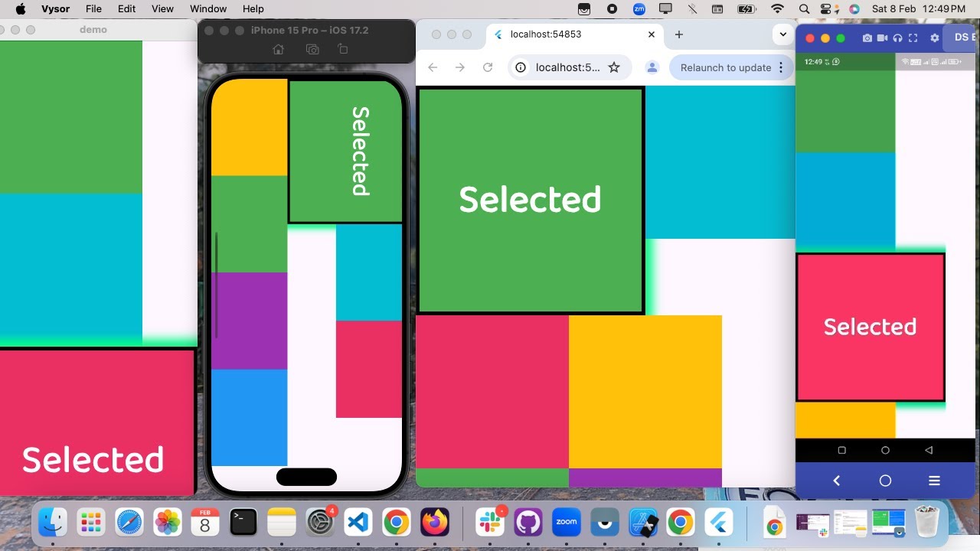
Task: Select pink tile in Chrome page
Action: (x=492, y=392)
